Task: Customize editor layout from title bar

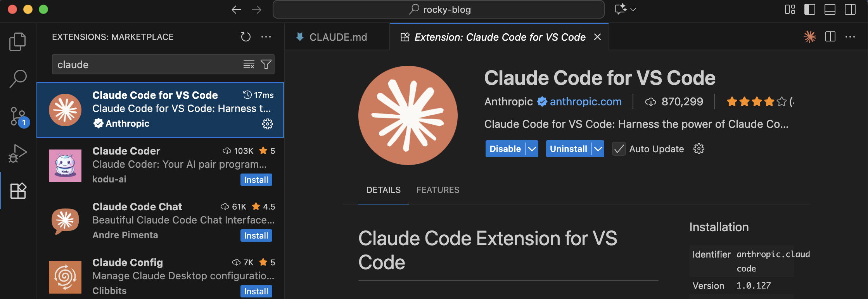Action: (790, 9)
